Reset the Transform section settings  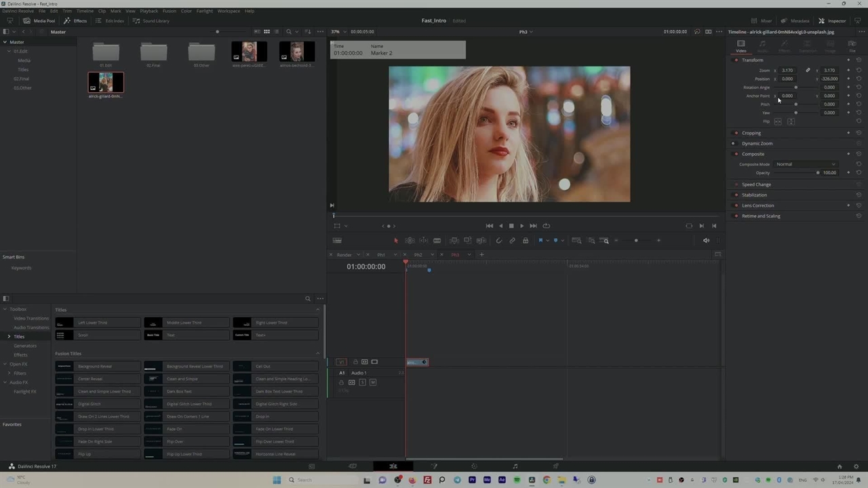(859, 60)
